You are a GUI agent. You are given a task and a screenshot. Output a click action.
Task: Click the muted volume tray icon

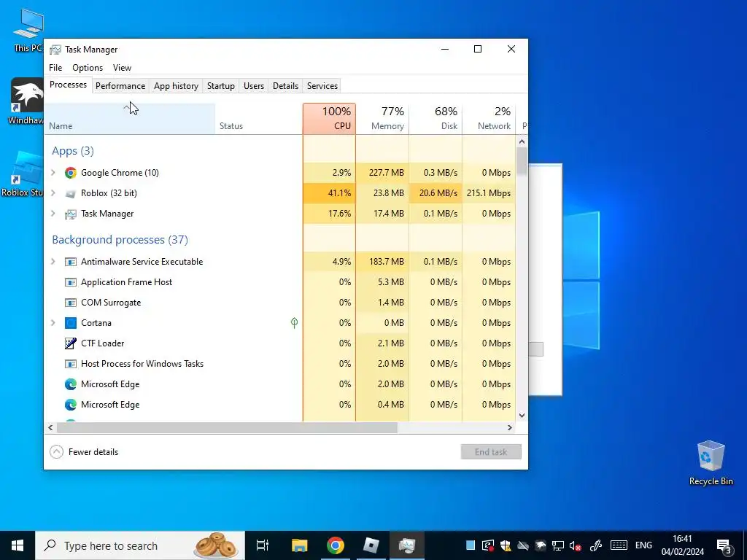575,545
